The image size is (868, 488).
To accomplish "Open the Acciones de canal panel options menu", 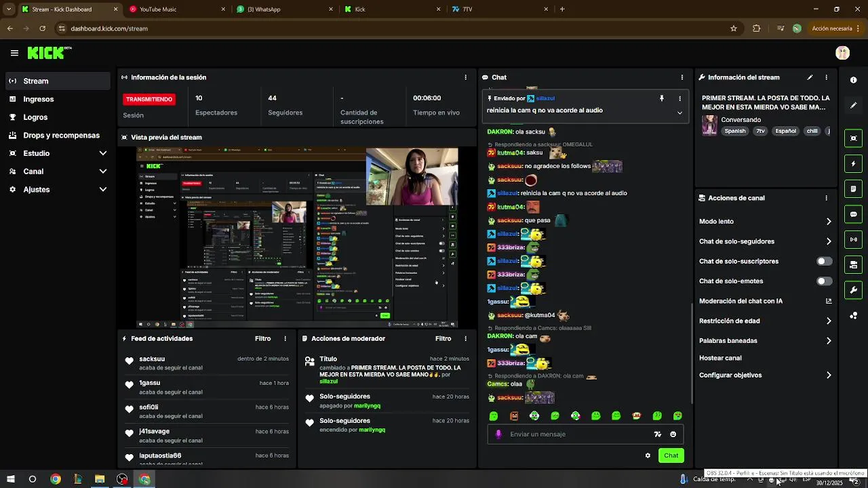I will pos(826,198).
